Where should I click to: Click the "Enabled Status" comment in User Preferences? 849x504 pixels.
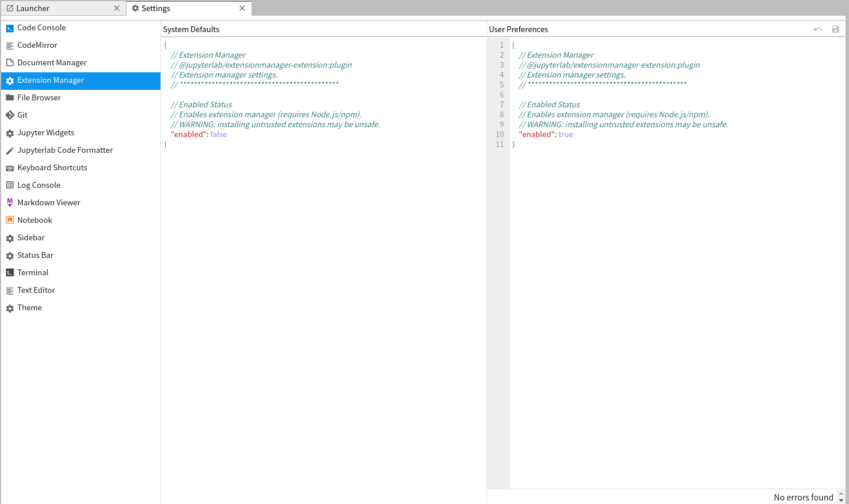[550, 105]
